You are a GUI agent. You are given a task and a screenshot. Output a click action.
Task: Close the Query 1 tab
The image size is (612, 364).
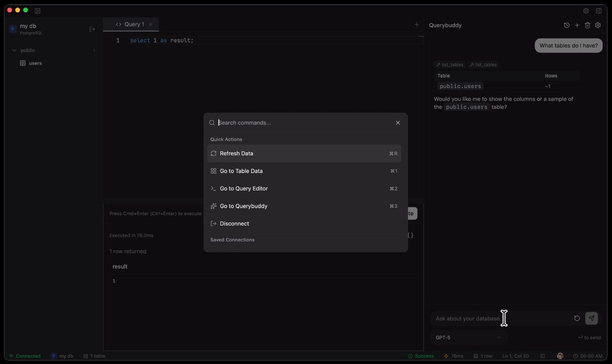pyautogui.click(x=151, y=24)
